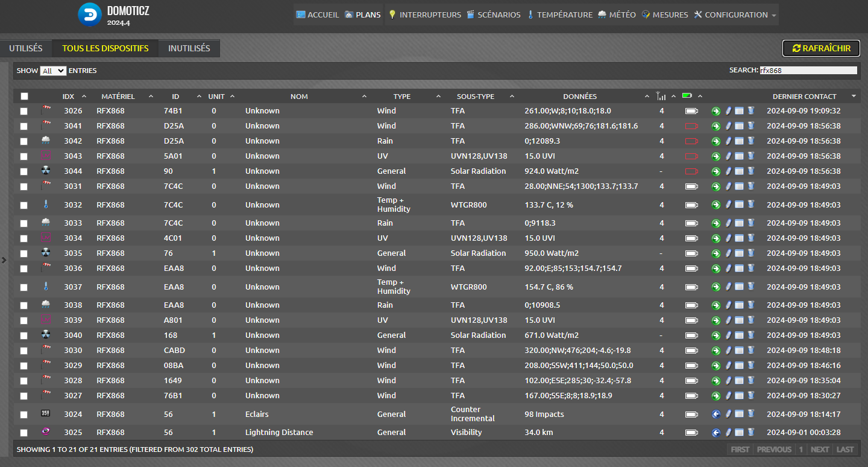
Task: Check the checkbox for Eclairs row
Action: pos(24,415)
